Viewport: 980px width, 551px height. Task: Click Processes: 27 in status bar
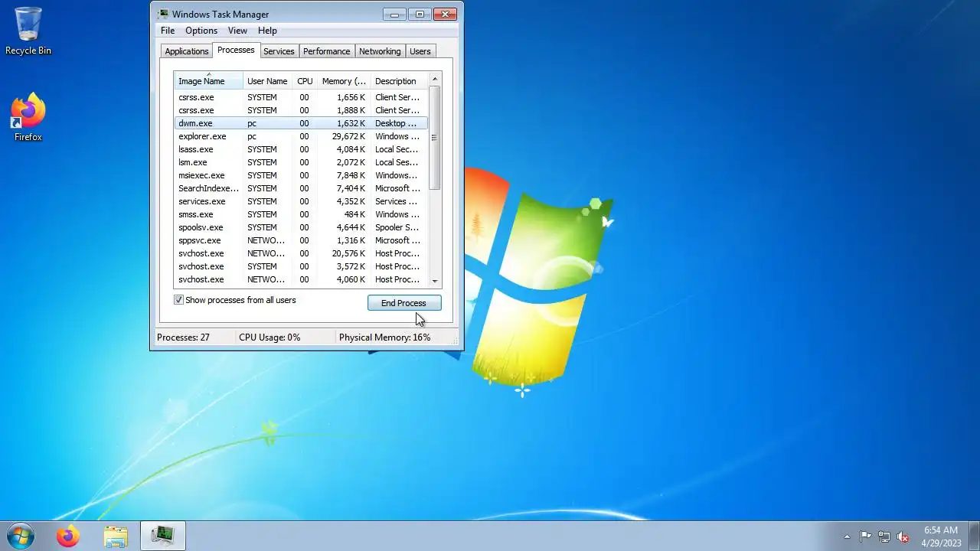click(183, 337)
